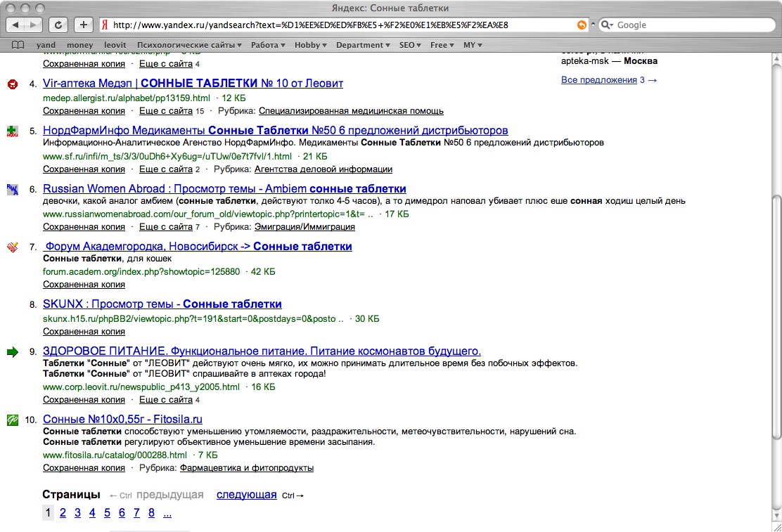The width and height of the screenshot is (782, 532).
Task: Reload the page with the refresh button
Action: (x=58, y=25)
